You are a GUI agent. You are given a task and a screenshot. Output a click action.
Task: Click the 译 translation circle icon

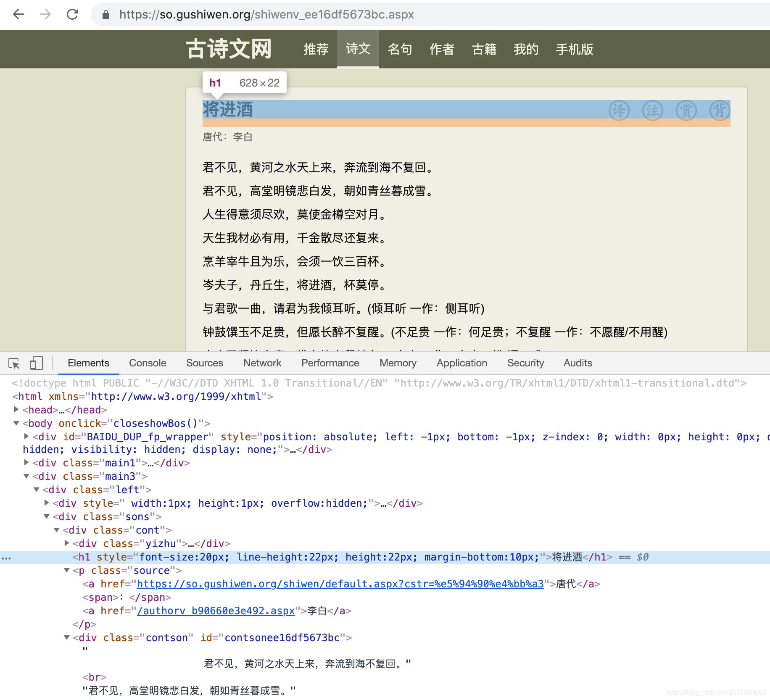619,111
